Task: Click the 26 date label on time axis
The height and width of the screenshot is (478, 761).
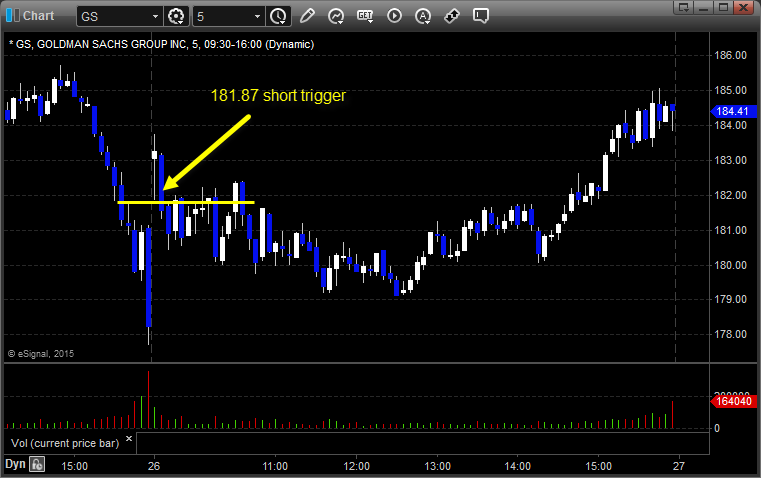Action: point(154,466)
